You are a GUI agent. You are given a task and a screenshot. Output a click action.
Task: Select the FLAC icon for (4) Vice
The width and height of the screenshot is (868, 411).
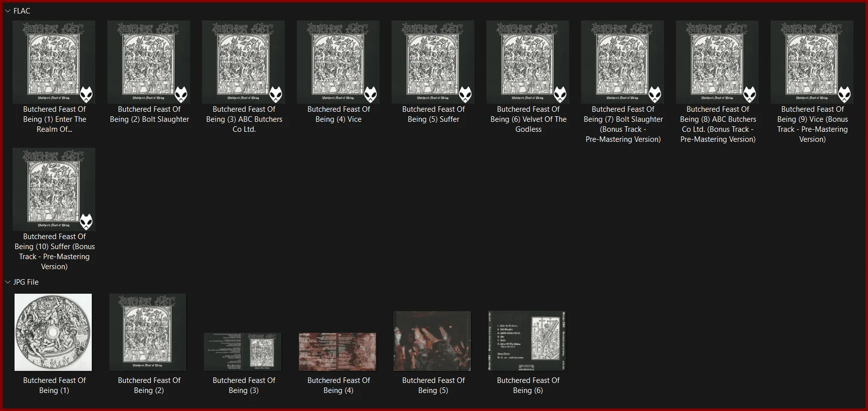[x=338, y=62]
